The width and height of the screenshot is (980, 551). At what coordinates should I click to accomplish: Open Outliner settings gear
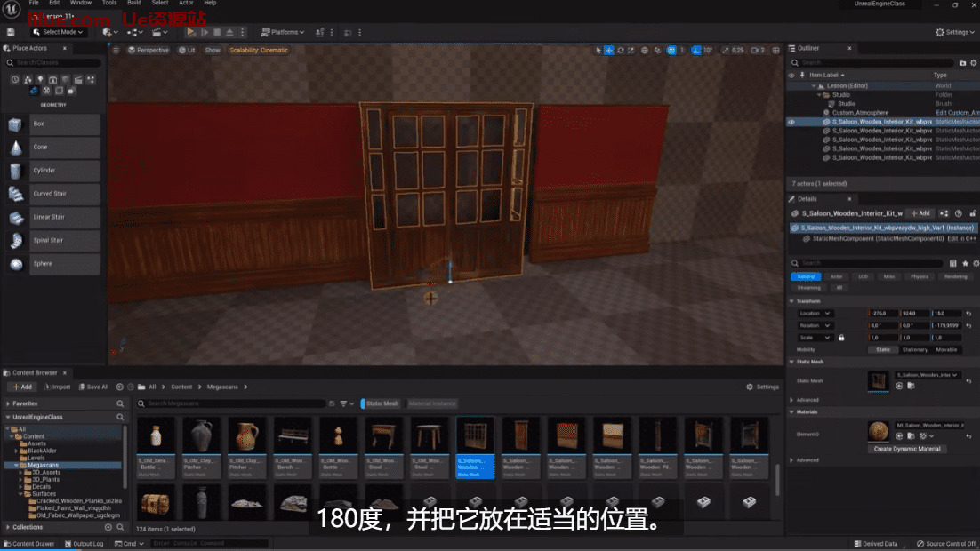tap(973, 63)
